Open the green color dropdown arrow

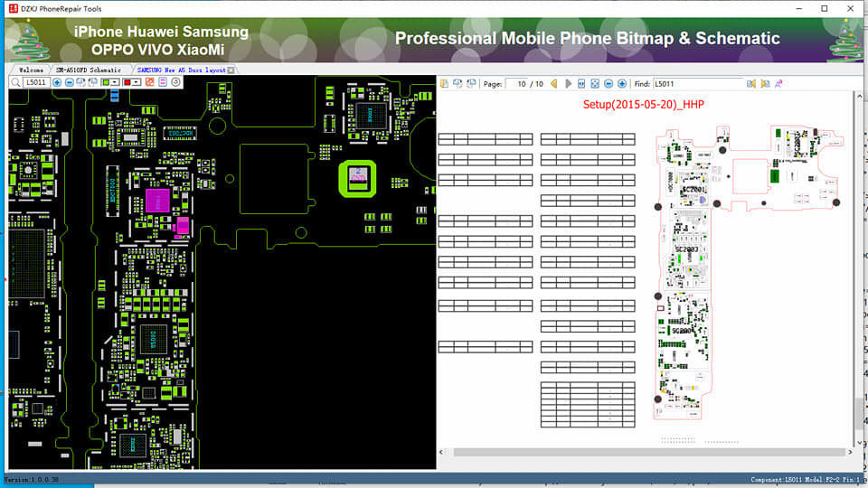[115, 82]
